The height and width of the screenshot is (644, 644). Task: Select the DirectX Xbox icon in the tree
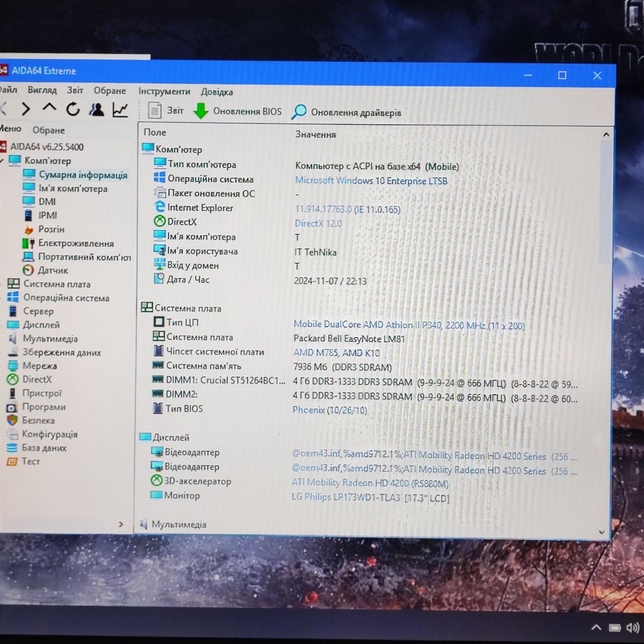(13, 379)
